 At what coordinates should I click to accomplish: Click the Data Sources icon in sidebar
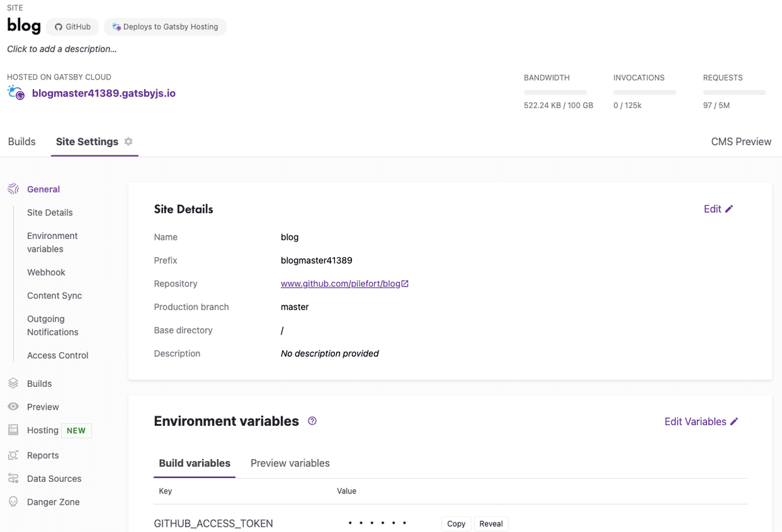tap(13, 479)
